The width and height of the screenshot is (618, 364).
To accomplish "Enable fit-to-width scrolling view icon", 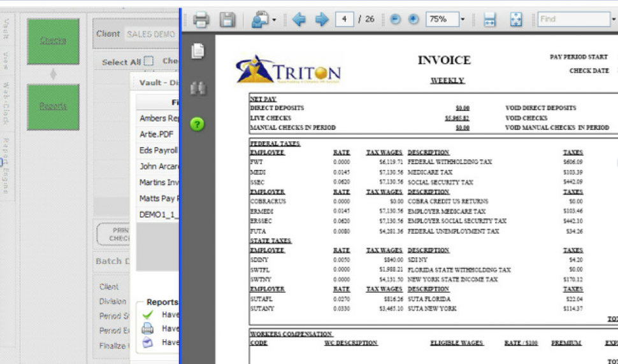I will [489, 20].
